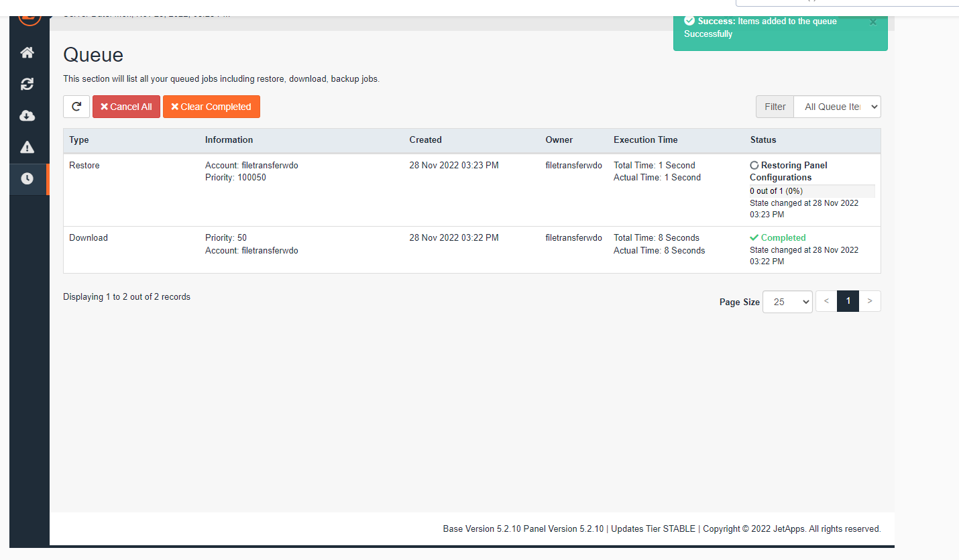This screenshot has width=959, height=560.
Task: Click the Restore job progress bar
Action: tap(811, 191)
